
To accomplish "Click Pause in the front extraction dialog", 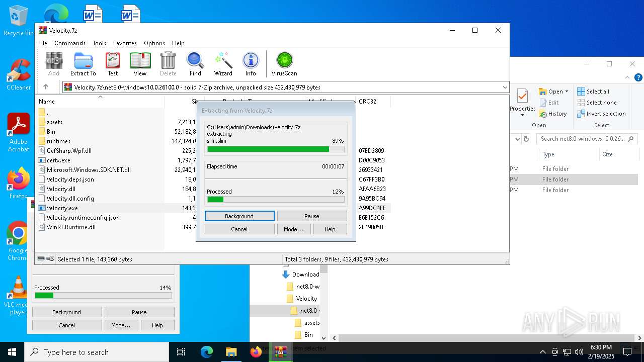I will point(312,216).
